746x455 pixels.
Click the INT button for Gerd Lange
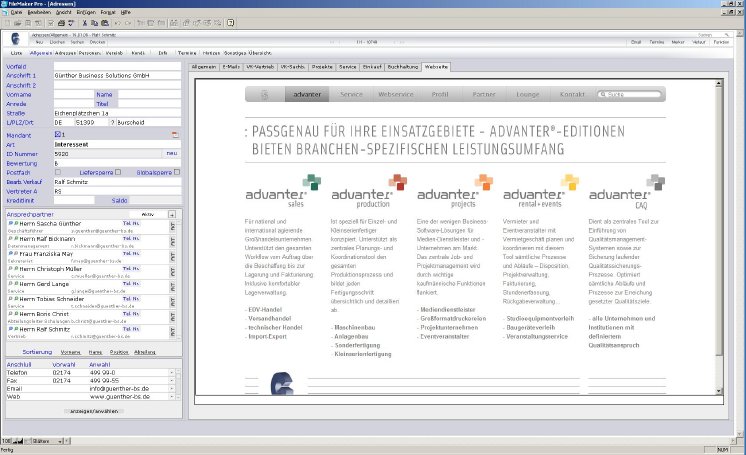[173, 287]
